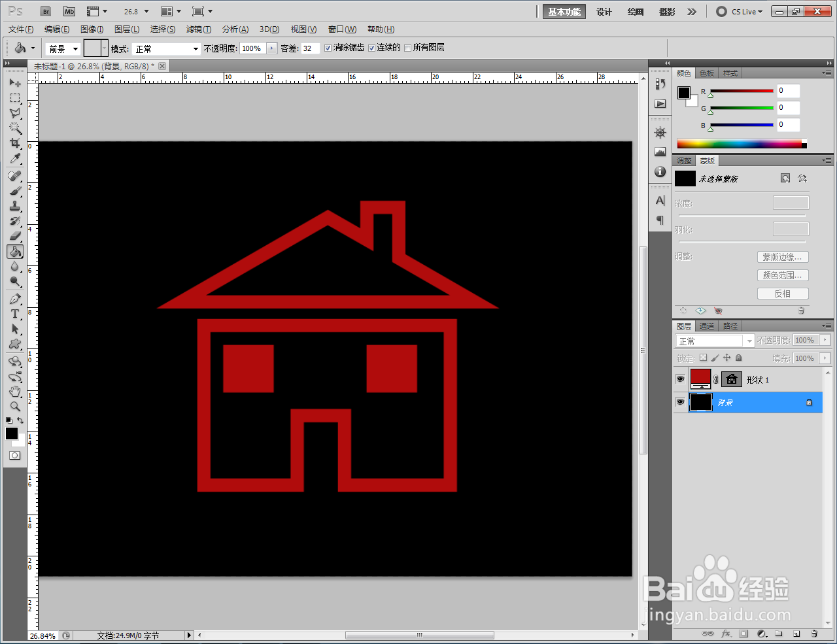
Task: Toggle the 连续的 contiguous checkbox
Action: click(371, 48)
